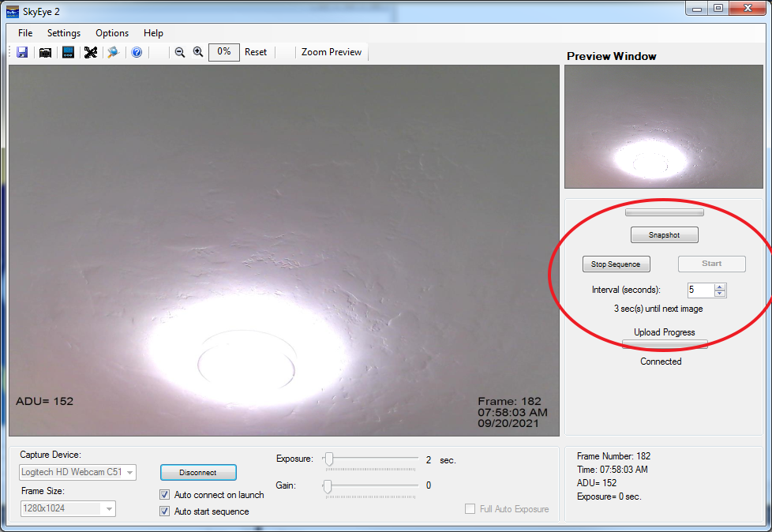
Task: Click the Interval seconds input field
Action: tap(701, 290)
